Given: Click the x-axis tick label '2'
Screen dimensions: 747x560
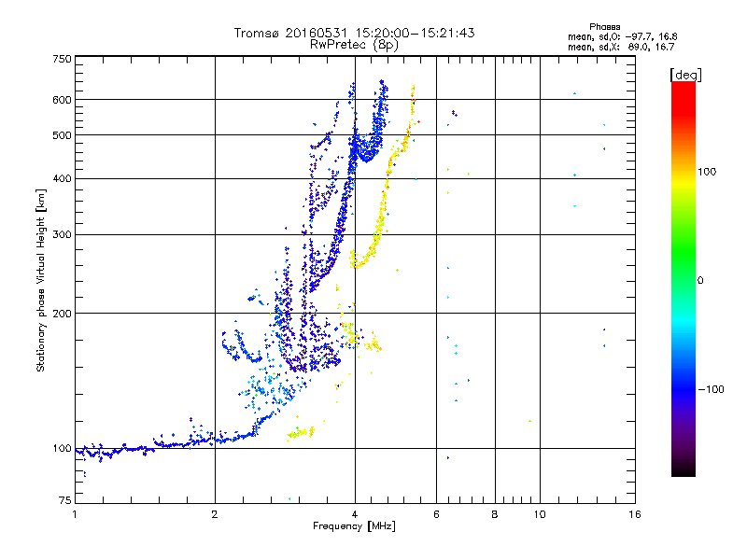Looking at the screenshot, I should pos(215,514).
